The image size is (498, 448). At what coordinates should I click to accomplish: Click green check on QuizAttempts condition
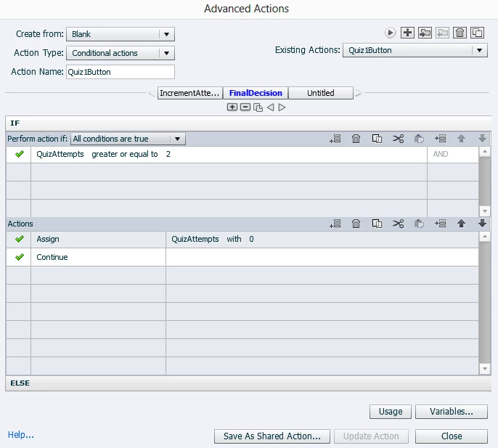coord(20,154)
